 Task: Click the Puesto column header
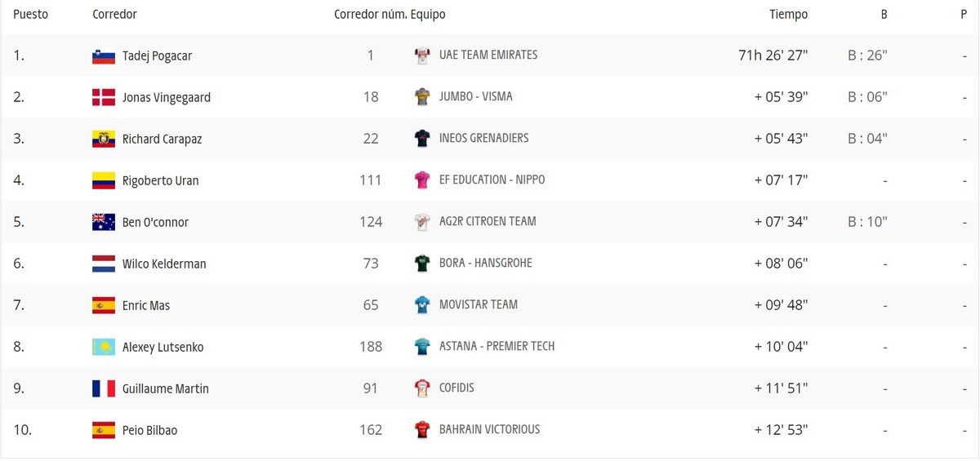point(30,15)
